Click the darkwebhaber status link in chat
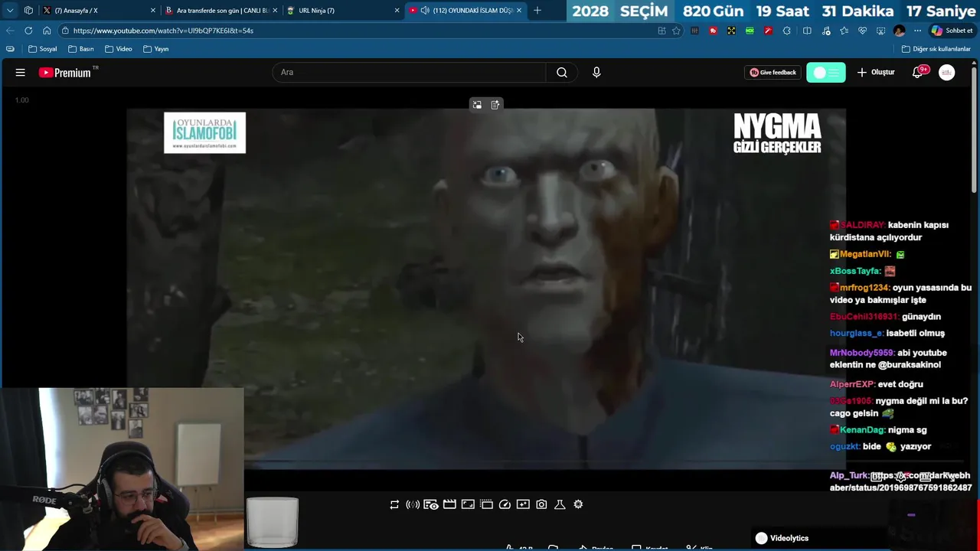The image size is (980, 551). (x=901, y=481)
